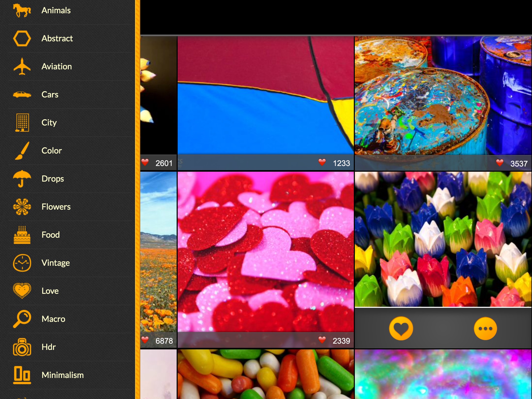Open the colorful candy wallpaper thumbnail

265,374
